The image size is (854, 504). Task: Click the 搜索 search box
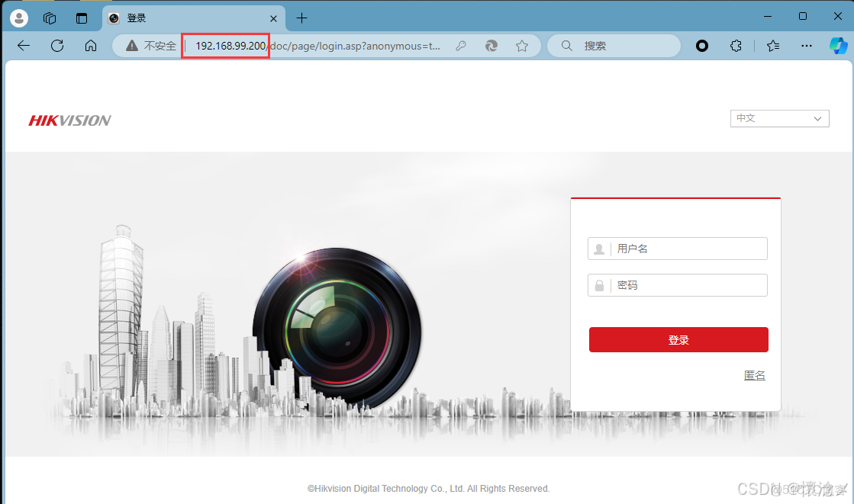coord(614,46)
